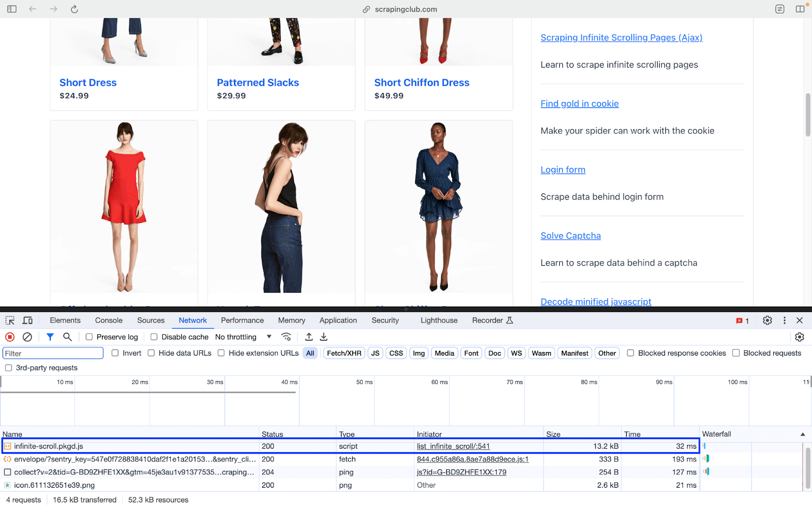Viewport: 812px width, 508px height.
Task: Check Disable cache
Action: point(154,337)
